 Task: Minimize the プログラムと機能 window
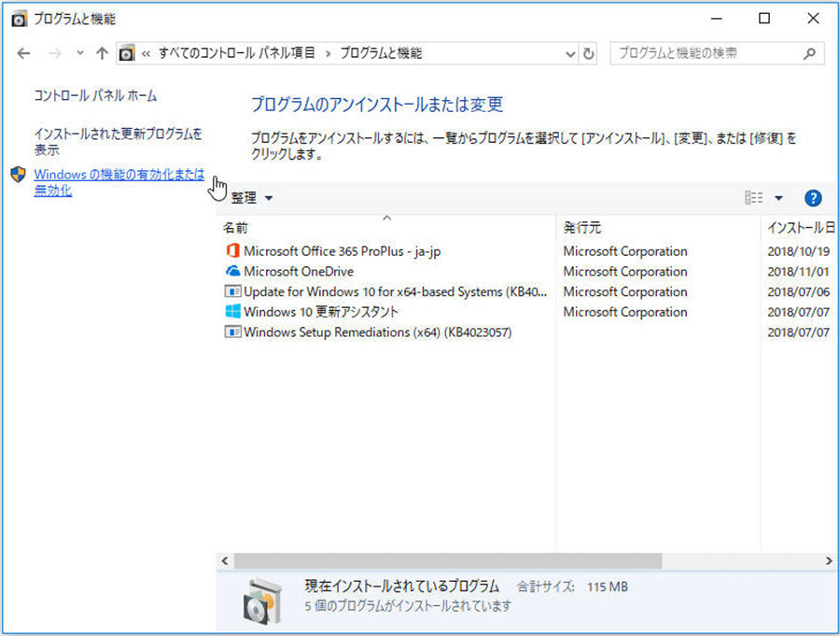716,19
